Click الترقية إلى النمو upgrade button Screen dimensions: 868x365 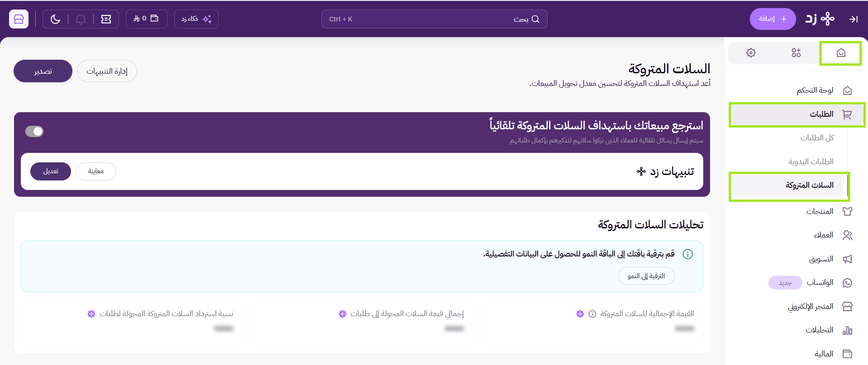point(646,276)
